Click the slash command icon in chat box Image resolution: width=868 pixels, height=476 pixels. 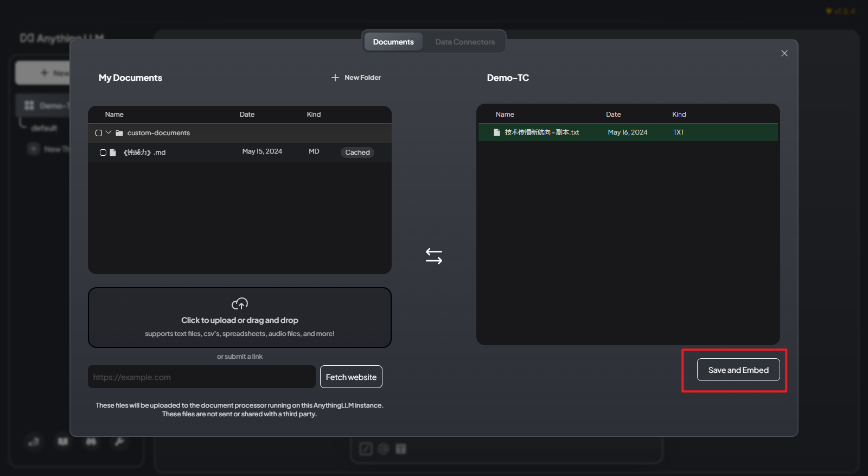click(366, 449)
